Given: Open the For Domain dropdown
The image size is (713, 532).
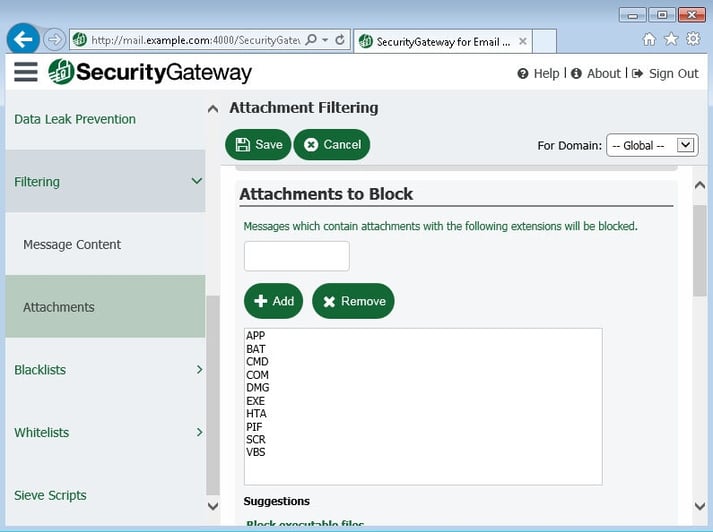Looking at the screenshot, I should coord(652,146).
